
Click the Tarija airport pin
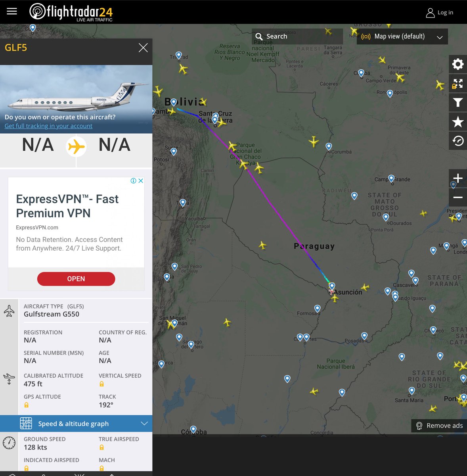point(183,203)
